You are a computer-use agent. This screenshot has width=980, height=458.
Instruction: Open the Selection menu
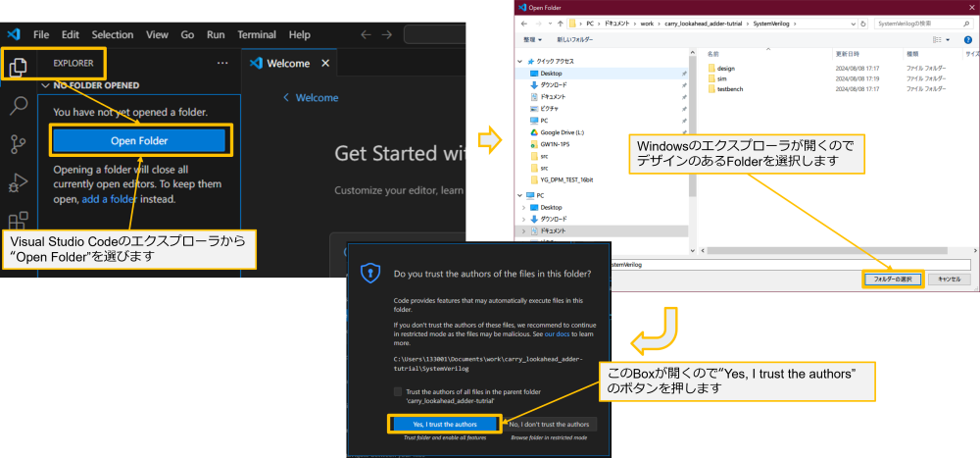[113, 35]
